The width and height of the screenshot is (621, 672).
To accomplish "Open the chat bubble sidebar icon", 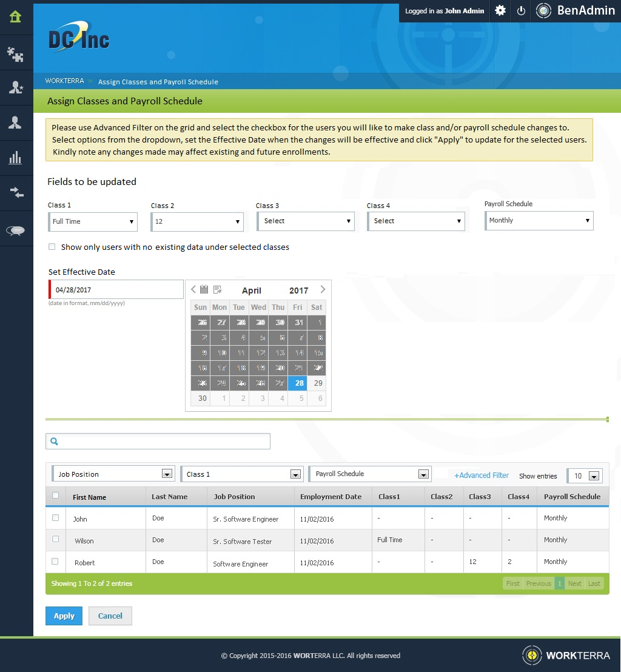I will coord(16,230).
